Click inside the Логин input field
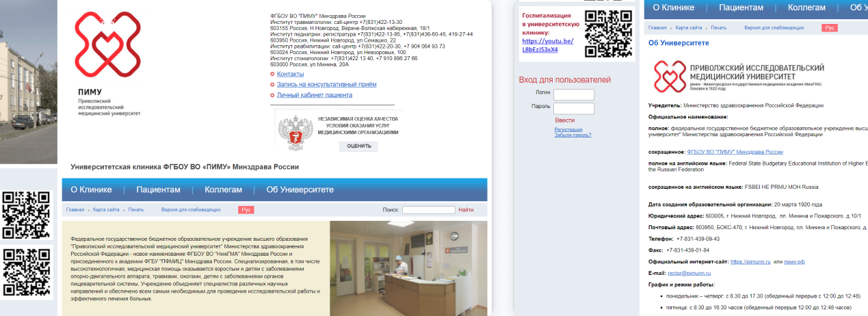 tap(573, 94)
